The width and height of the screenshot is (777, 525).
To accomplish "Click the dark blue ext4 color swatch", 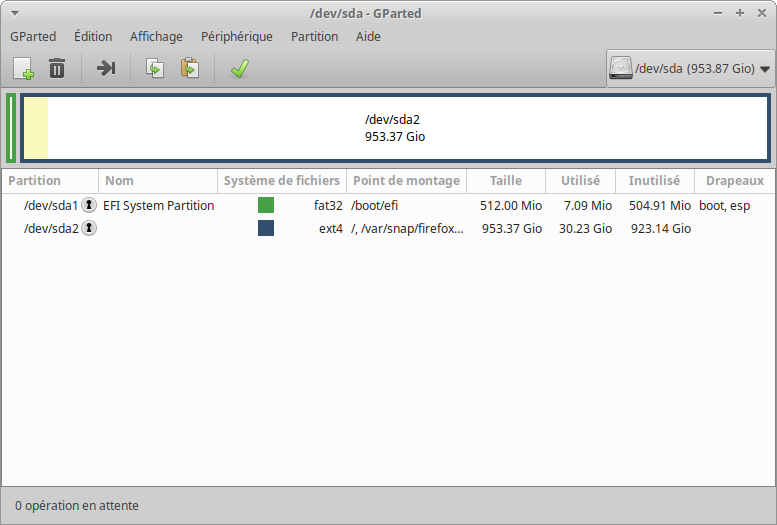I will pyautogui.click(x=266, y=228).
